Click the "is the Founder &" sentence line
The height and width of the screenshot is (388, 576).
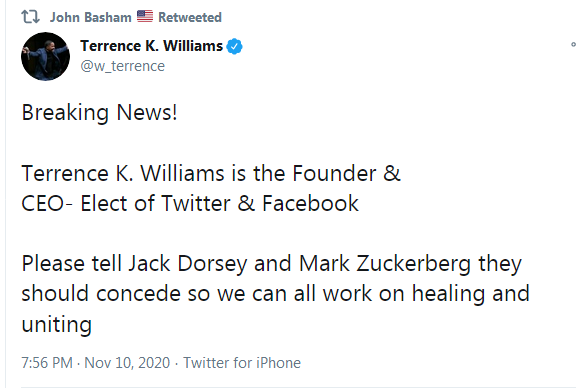211,173
